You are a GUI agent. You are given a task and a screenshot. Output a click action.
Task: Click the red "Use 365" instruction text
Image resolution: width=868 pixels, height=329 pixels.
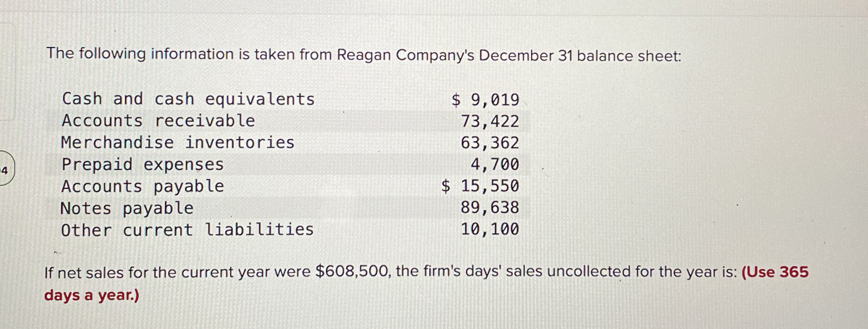[775, 272]
